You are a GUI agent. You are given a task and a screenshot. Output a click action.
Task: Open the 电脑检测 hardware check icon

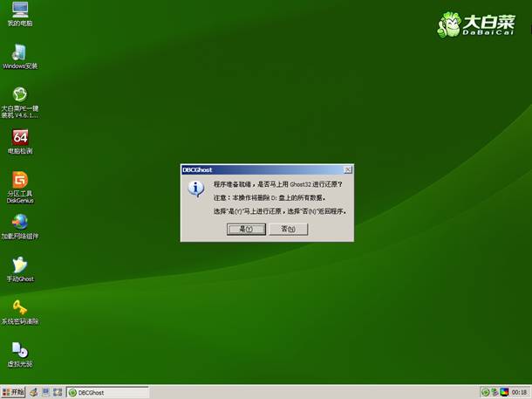(x=19, y=138)
